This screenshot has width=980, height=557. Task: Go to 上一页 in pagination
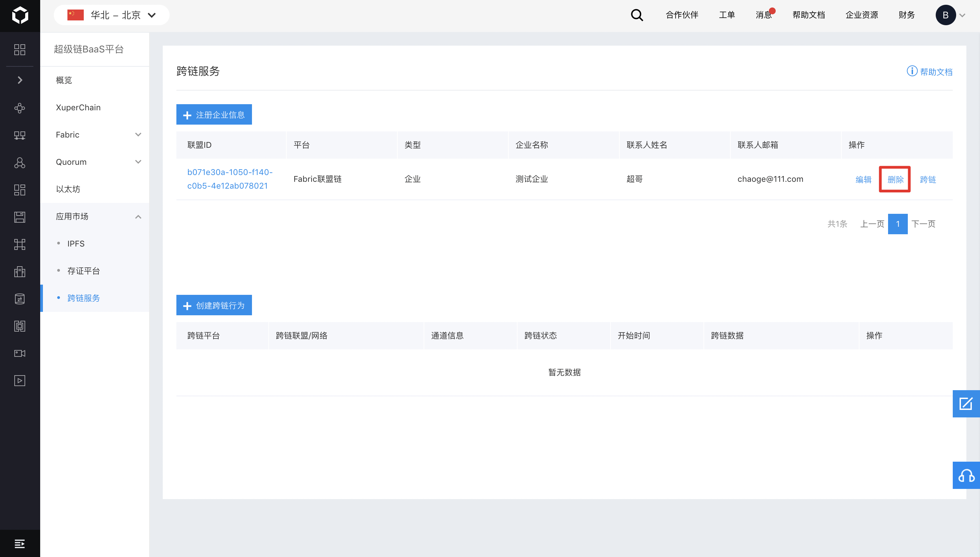click(x=872, y=224)
